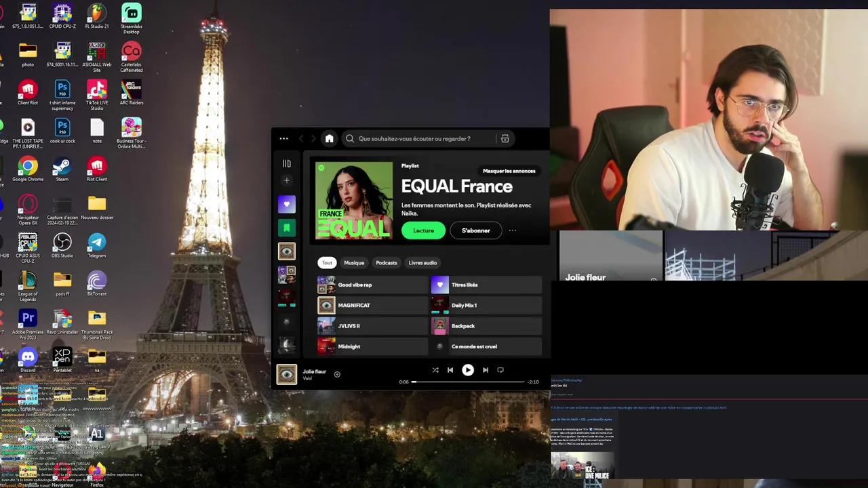Select cook ur cock PSD file
Image resolution: width=868 pixels, height=488 pixels.
tap(62, 131)
